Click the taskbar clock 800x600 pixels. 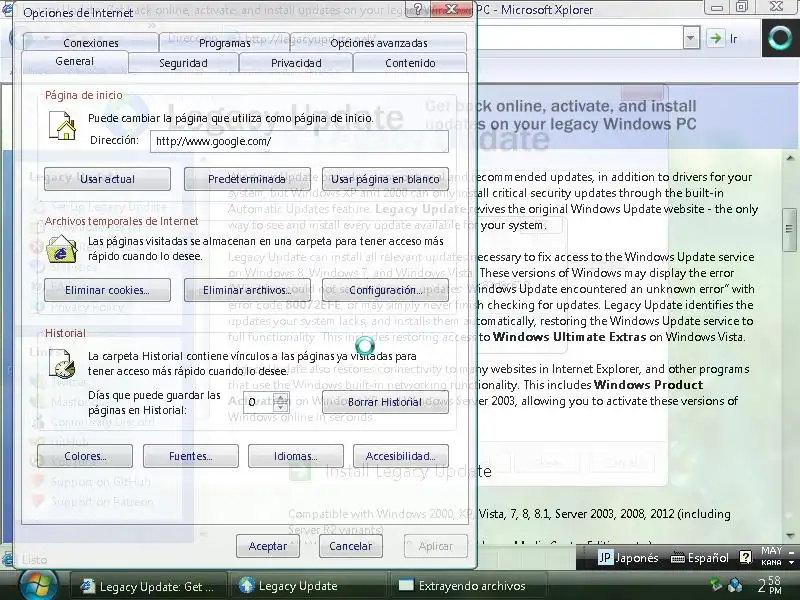point(769,585)
